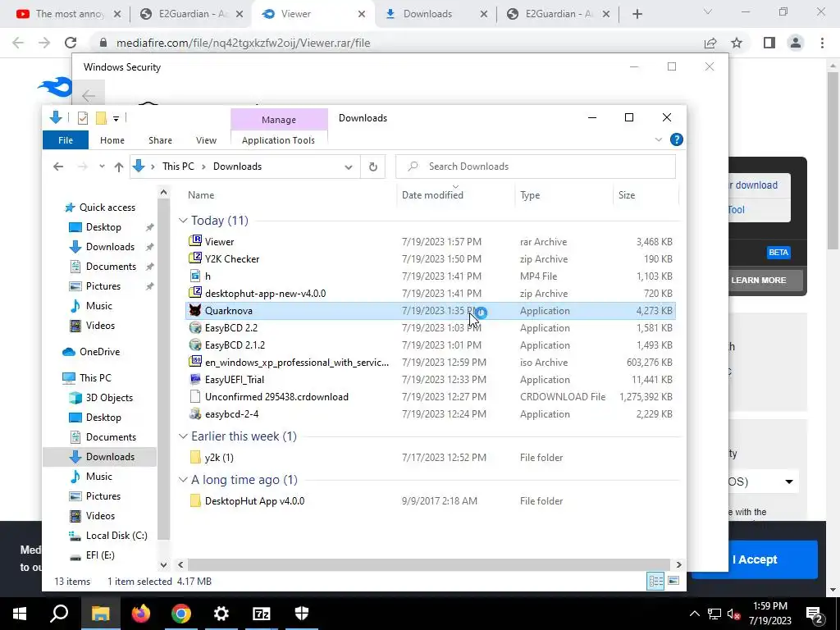Viewport: 840px width, 630px height.
Task: Open the View ribbon tab
Action: pos(206,140)
